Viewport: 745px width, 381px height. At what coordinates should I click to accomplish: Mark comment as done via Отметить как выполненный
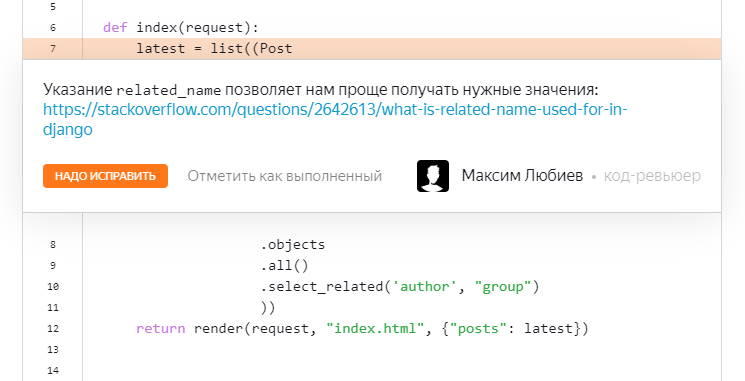[x=285, y=176]
